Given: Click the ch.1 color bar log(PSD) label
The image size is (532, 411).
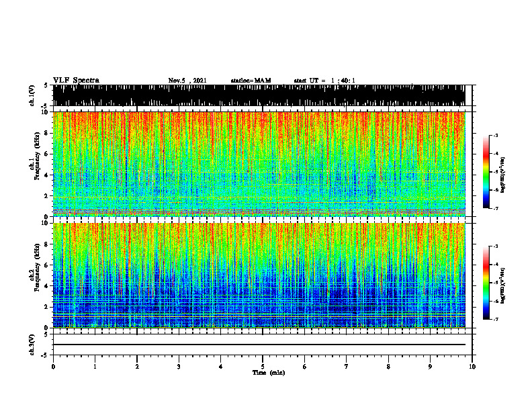Looking at the screenshot, I should pyautogui.click(x=503, y=175).
